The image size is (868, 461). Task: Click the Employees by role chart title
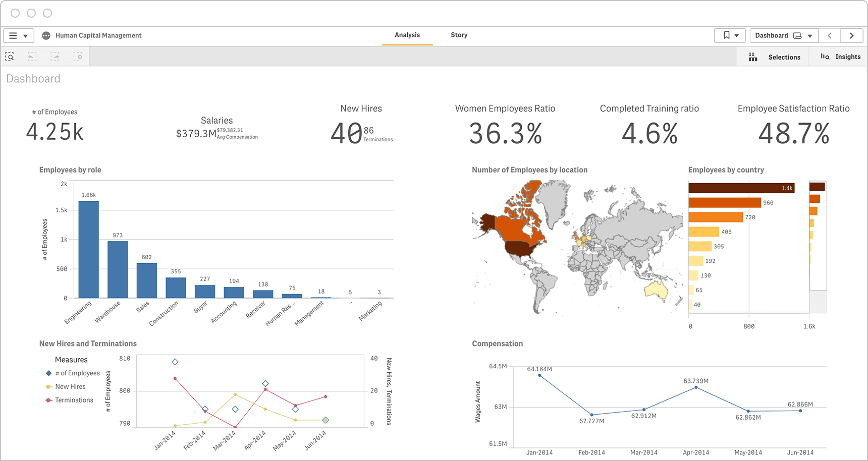point(70,170)
